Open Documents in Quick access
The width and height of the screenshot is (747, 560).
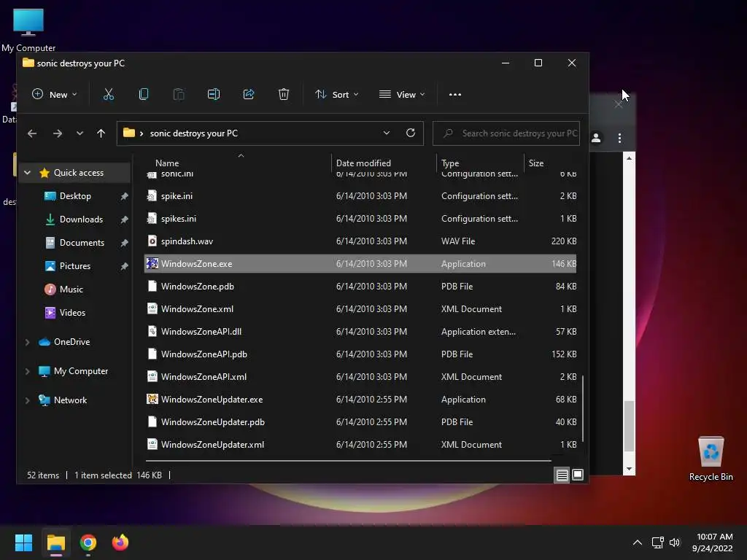[82, 243]
